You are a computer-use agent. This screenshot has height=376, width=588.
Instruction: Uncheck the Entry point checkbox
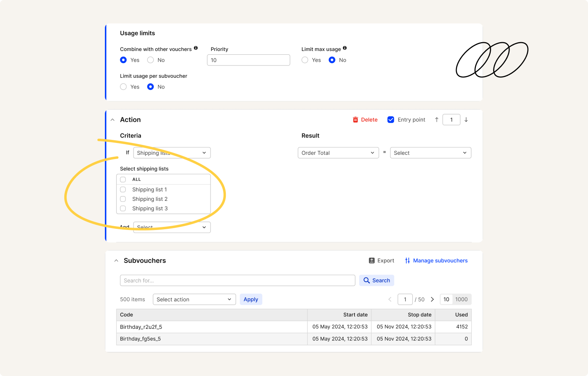click(390, 120)
